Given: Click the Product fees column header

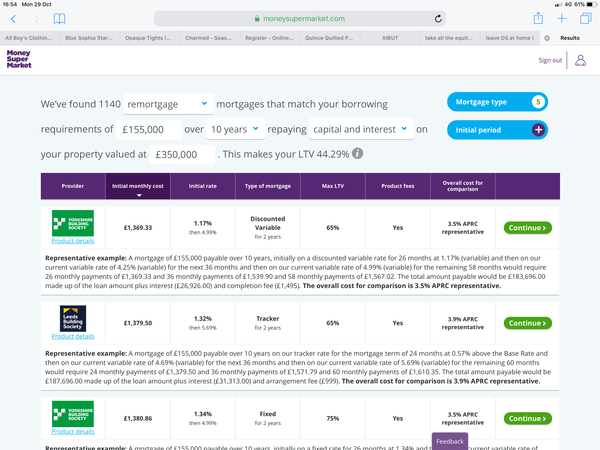Looking at the screenshot, I should pos(398,186).
